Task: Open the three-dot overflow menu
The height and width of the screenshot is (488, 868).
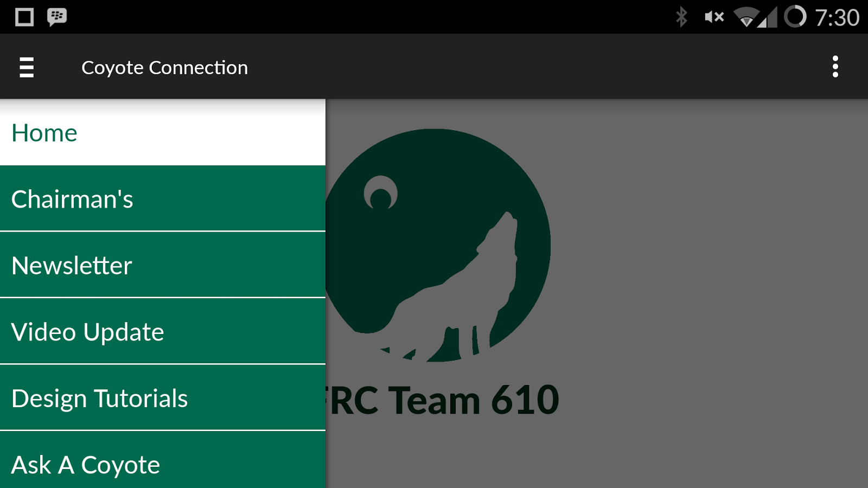Action: tap(835, 67)
